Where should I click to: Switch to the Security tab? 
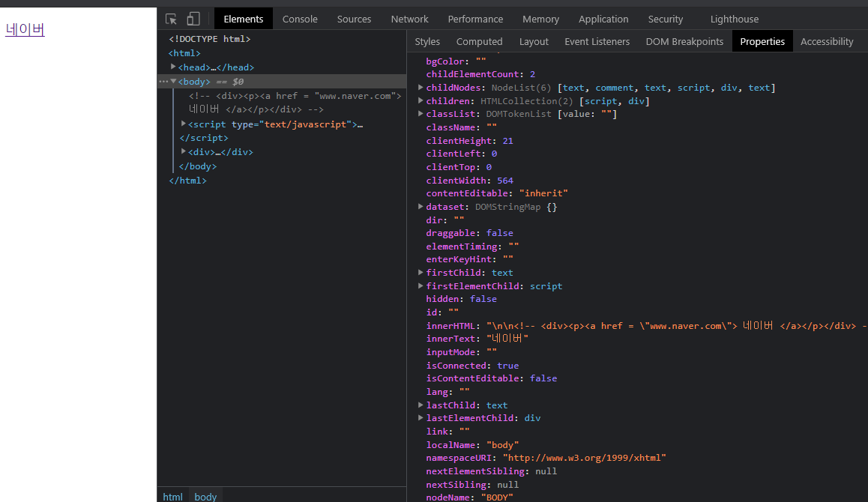tap(666, 19)
